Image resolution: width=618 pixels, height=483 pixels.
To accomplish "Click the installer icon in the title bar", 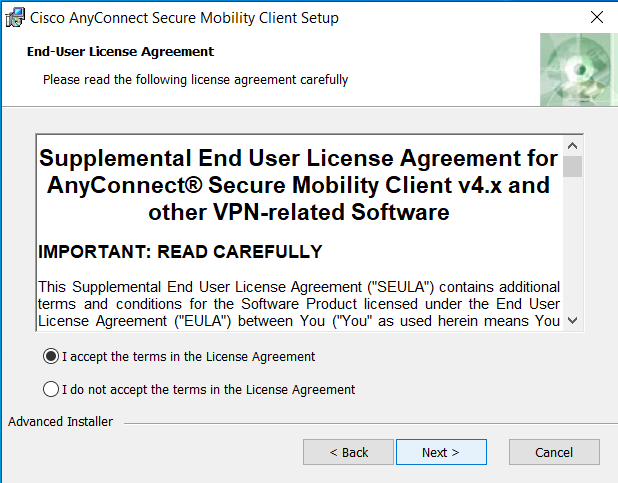I will point(15,18).
